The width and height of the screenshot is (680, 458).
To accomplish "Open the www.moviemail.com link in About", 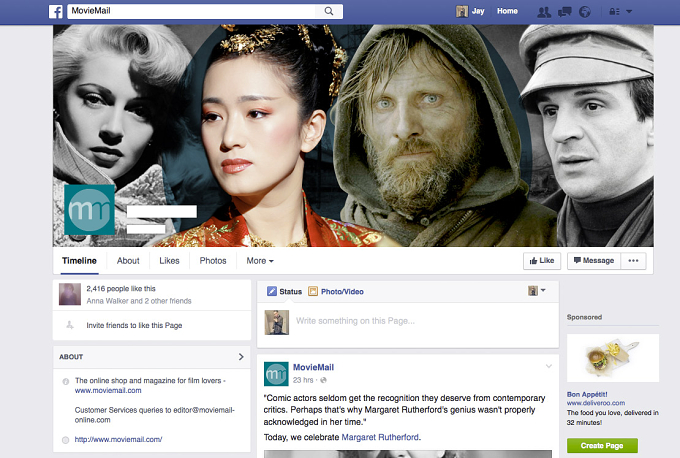I will click(108, 390).
